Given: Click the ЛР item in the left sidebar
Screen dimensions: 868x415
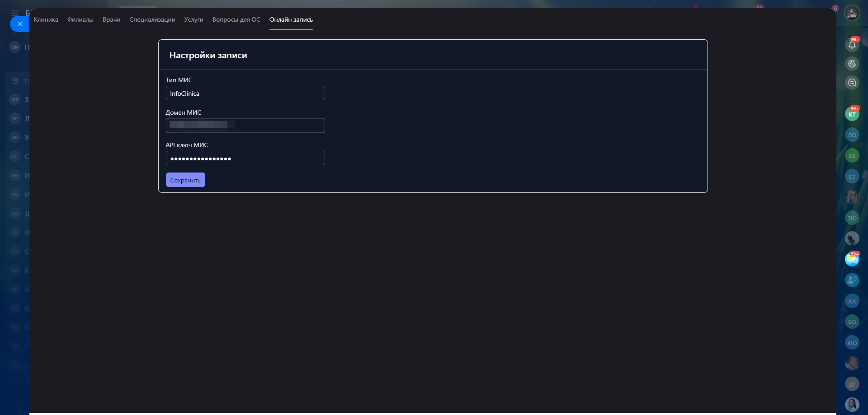Looking at the screenshot, I should click(x=15, y=118).
